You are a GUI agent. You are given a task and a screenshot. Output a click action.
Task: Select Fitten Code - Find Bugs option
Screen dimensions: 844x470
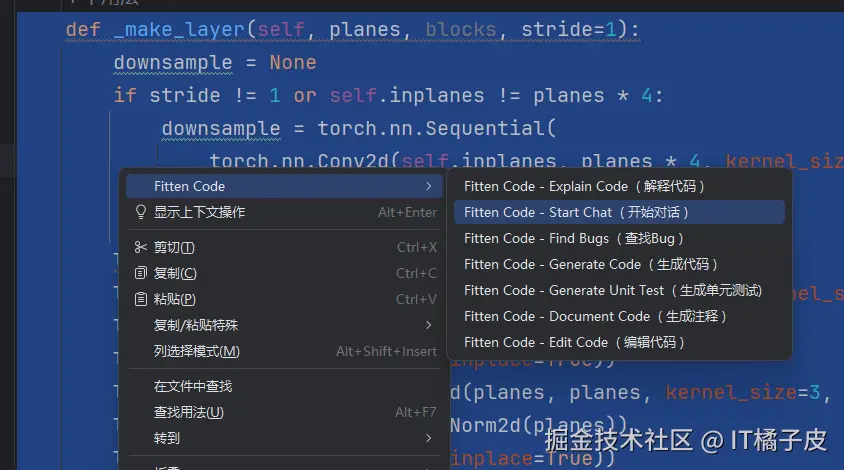(x=619, y=238)
